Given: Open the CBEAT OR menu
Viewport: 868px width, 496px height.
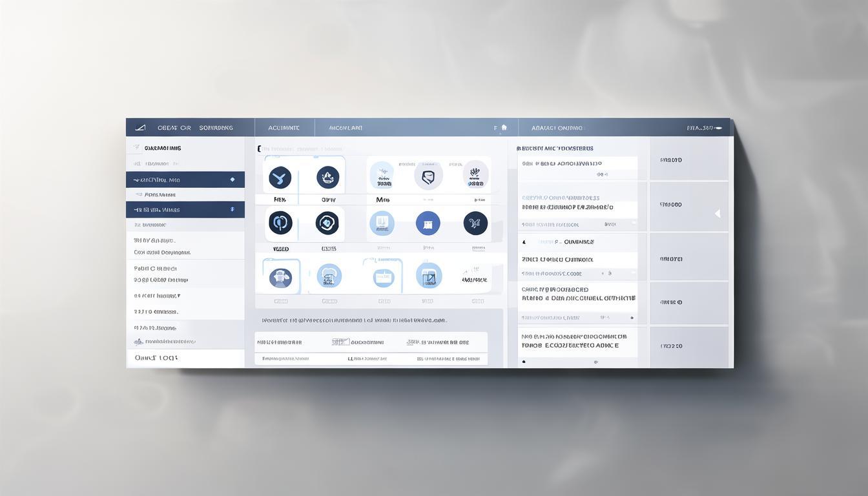Looking at the screenshot, I should (174, 128).
